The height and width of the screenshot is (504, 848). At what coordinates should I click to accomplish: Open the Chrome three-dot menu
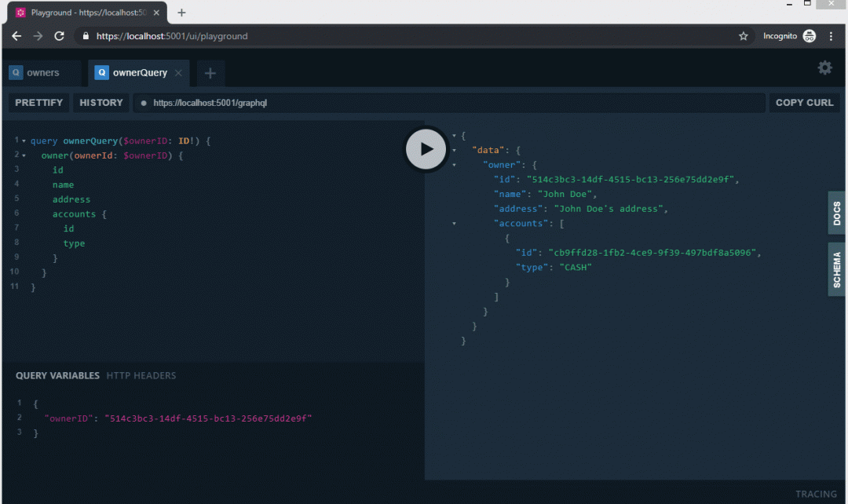click(x=831, y=36)
